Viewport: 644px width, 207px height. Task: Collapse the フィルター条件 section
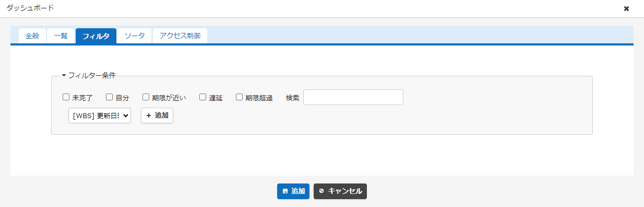(x=89, y=75)
